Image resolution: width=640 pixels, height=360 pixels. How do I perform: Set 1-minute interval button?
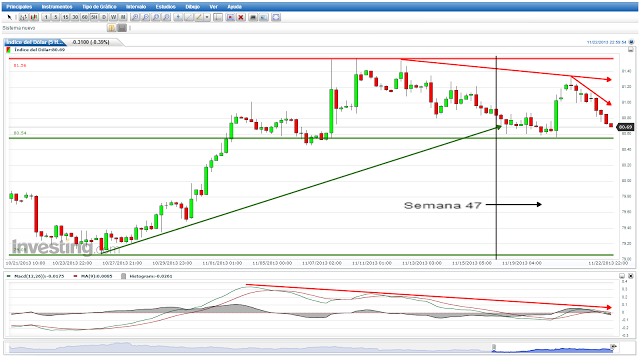(46, 17)
